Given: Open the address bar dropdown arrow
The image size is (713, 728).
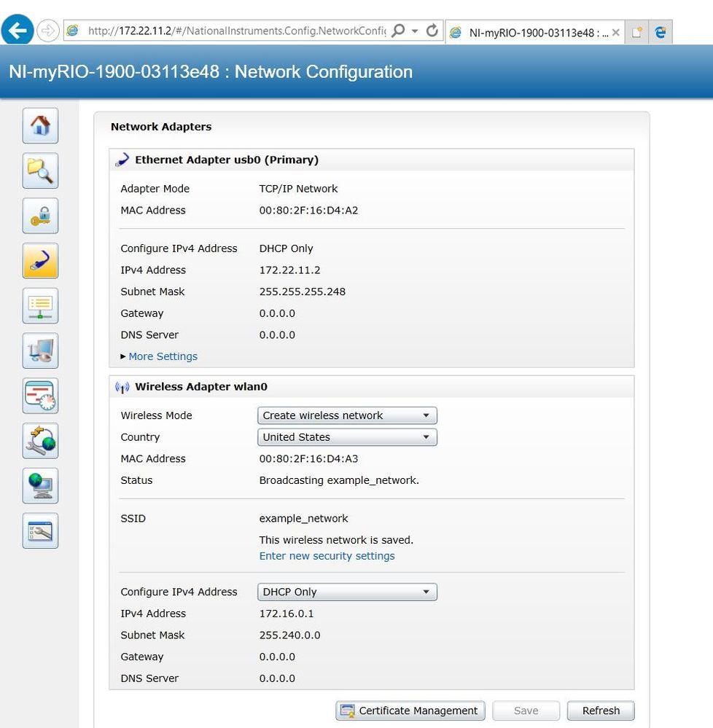Looking at the screenshot, I should tap(415, 31).
